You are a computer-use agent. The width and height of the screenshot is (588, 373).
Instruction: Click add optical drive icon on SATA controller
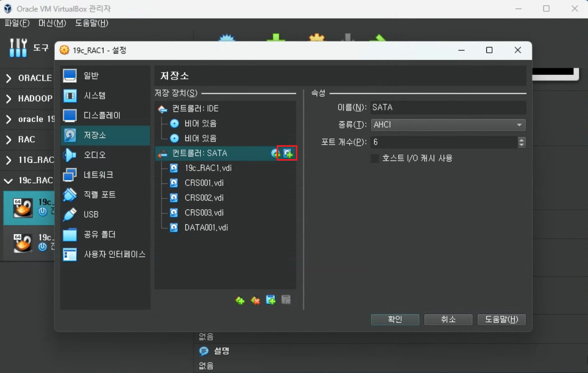tap(275, 153)
